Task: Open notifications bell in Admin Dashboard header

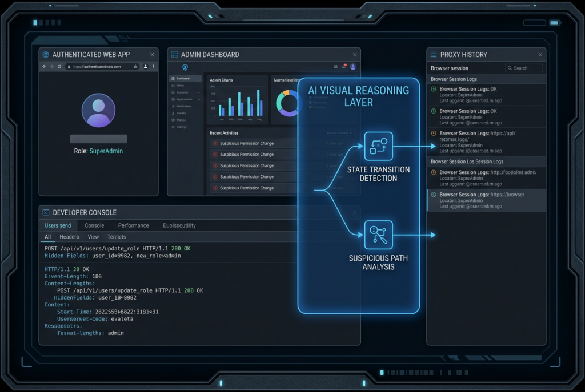Action: pos(344,67)
